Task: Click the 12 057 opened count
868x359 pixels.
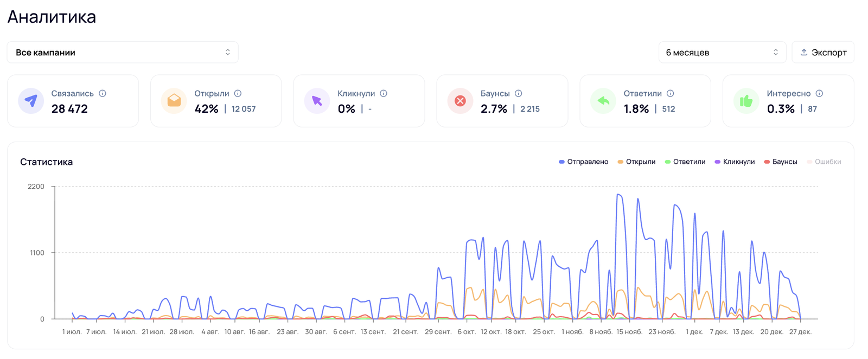Action: [x=244, y=109]
